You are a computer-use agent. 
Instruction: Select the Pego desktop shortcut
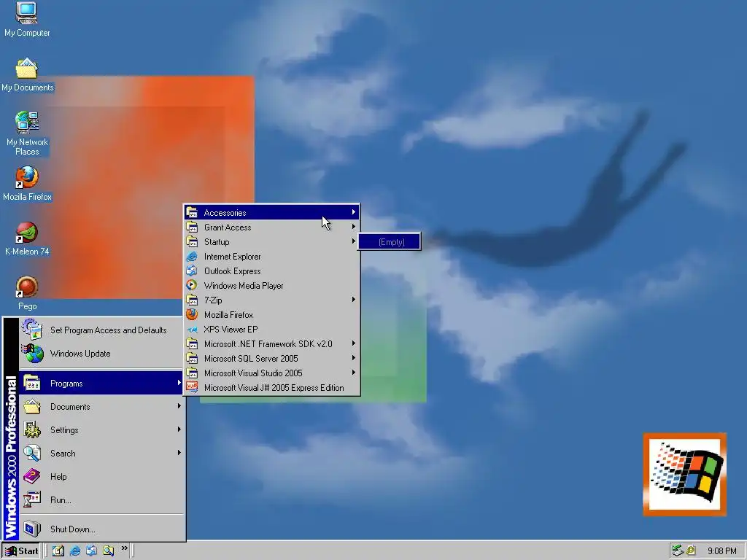pos(27,293)
